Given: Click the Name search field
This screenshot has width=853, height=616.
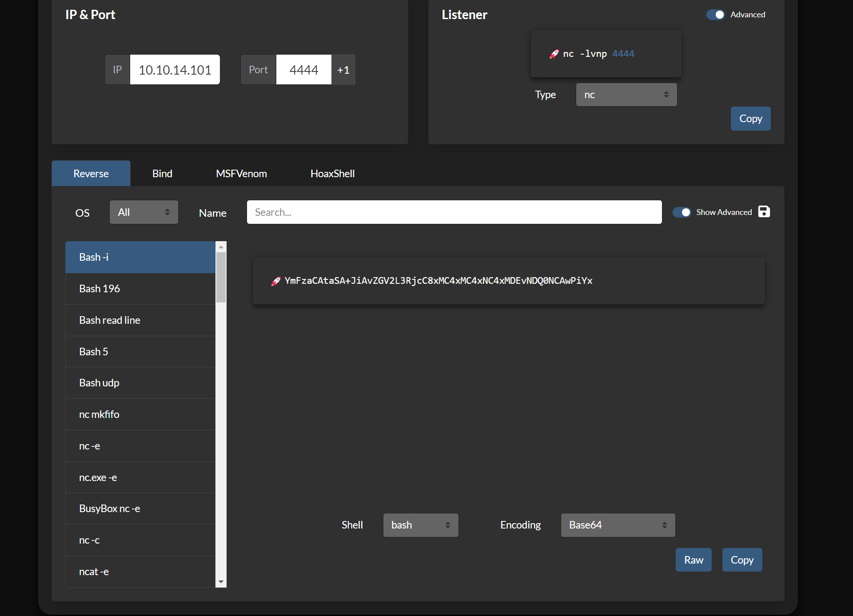Looking at the screenshot, I should (454, 212).
